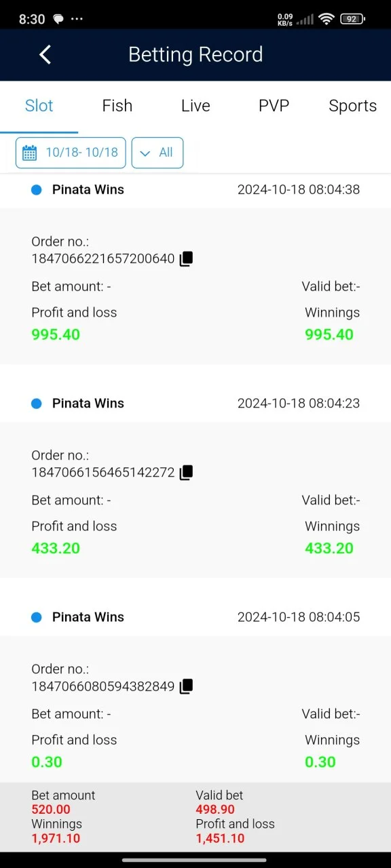Screen dimensions: 391x868
Task: Select the Sports tab
Action: pyautogui.click(x=352, y=106)
